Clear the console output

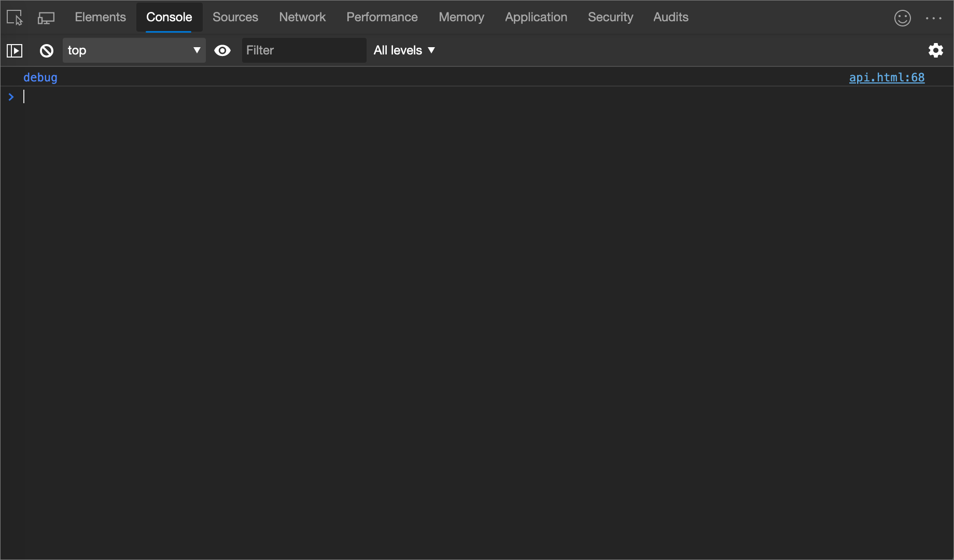point(46,50)
